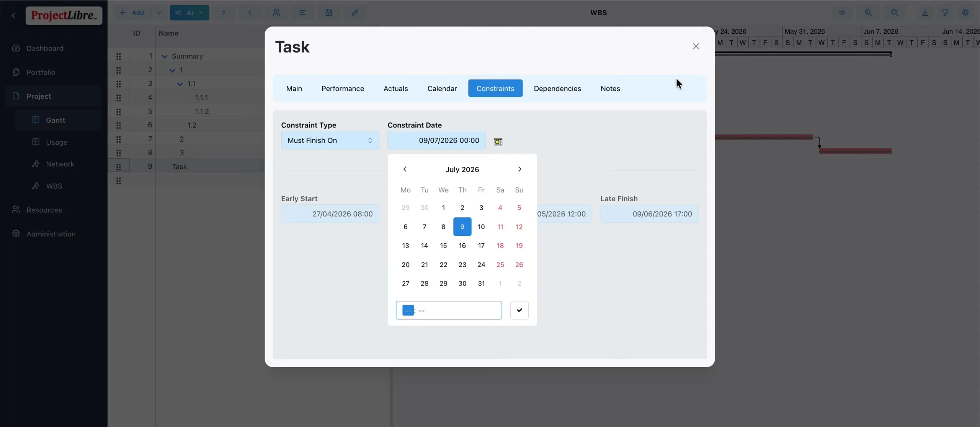Click the ID column header
Viewport: 980px width, 427px height.
click(137, 33)
